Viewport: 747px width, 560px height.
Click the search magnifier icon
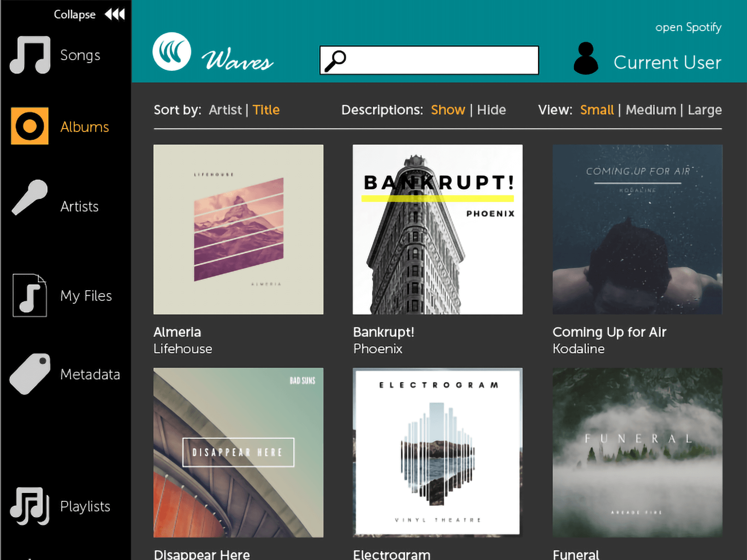336,59
